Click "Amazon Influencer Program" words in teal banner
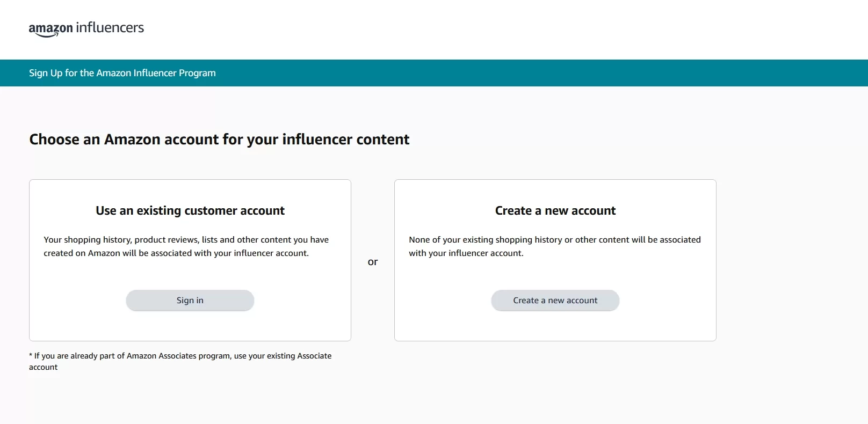This screenshot has height=424, width=868. coord(156,73)
